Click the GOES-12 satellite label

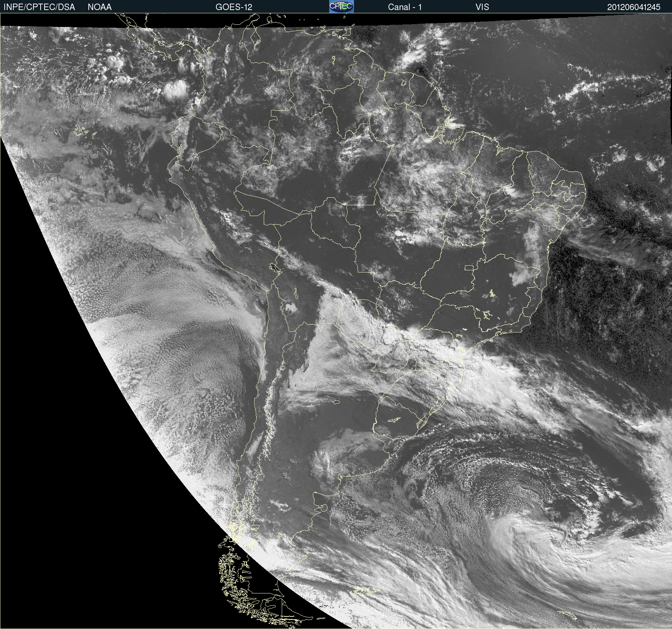click(234, 7)
